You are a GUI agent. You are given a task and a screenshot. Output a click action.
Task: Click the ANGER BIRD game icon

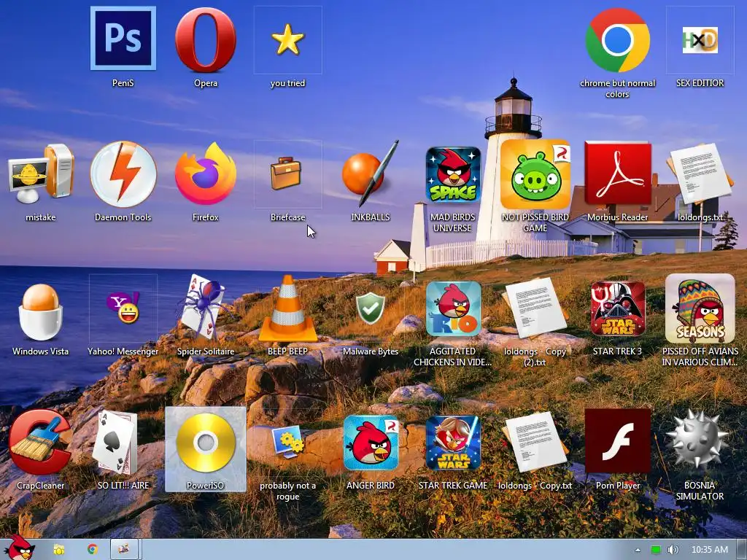370,443
